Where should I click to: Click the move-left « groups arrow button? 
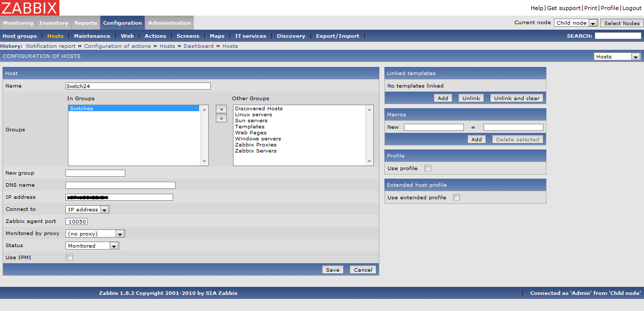(x=221, y=109)
